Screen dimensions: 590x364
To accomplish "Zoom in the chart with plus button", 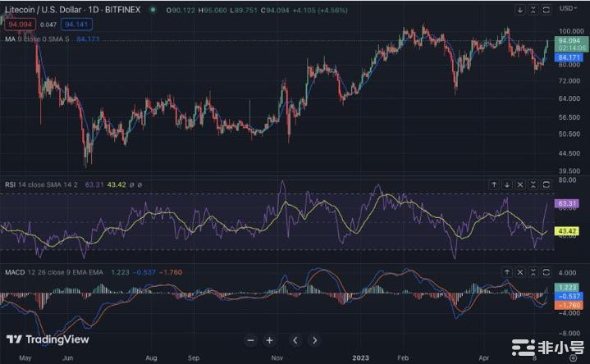I will [x=269, y=340].
